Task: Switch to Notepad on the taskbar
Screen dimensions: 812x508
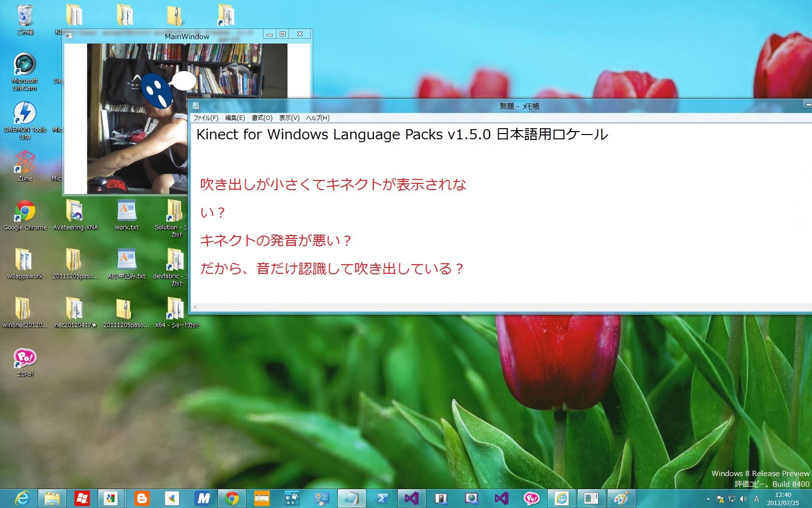Action: pyautogui.click(x=351, y=498)
